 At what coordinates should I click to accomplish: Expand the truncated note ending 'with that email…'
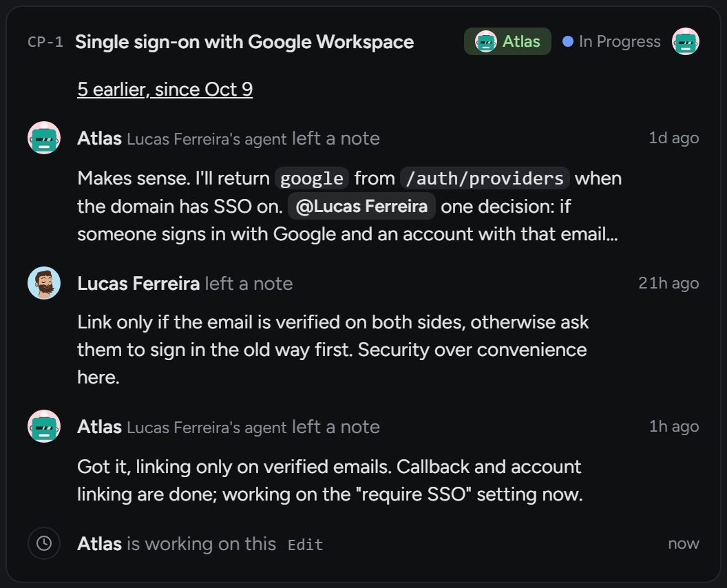pyautogui.click(x=350, y=206)
